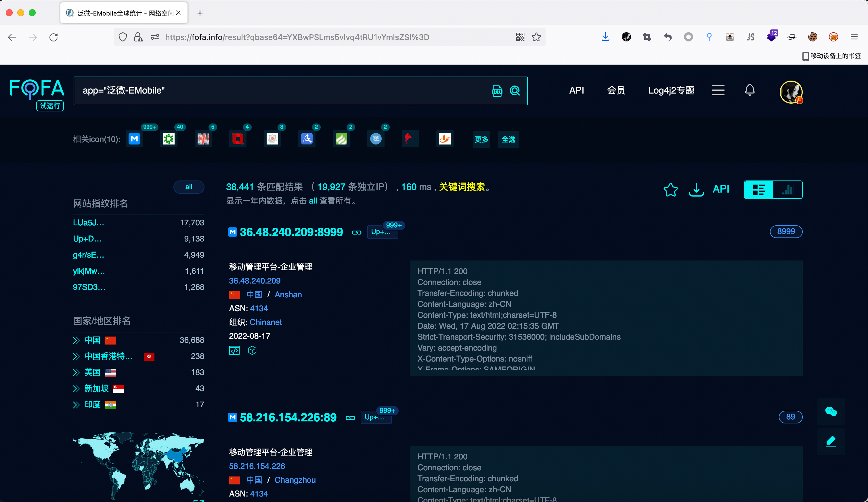This screenshot has width=868, height=502.
Task: Open link icon next to 36.48.240.209:8999
Action: [x=357, y=232]
